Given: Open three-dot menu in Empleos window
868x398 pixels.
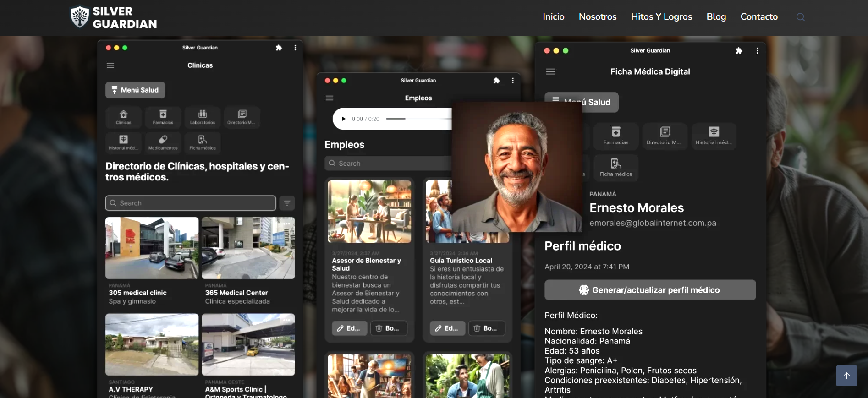Looking at the screenshot, I should tap(513, 81).
